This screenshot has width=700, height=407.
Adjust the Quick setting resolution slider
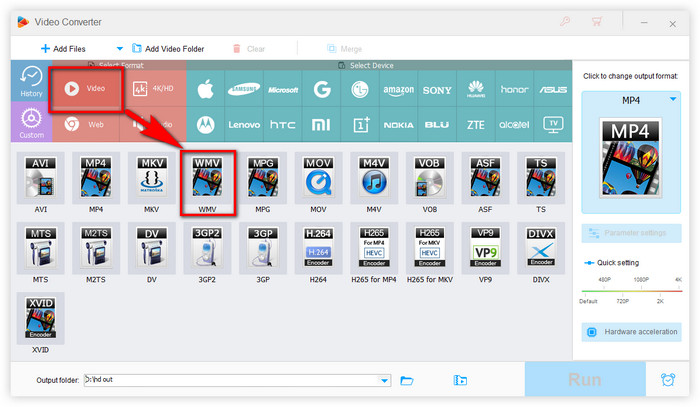pos(632,291)
